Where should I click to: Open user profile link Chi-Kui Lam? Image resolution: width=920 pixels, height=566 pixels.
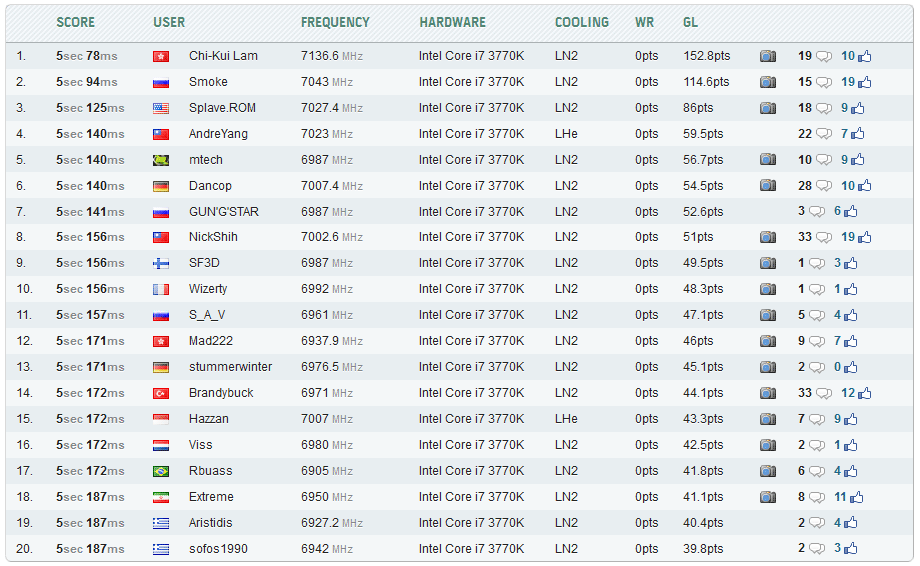[223, 56]
